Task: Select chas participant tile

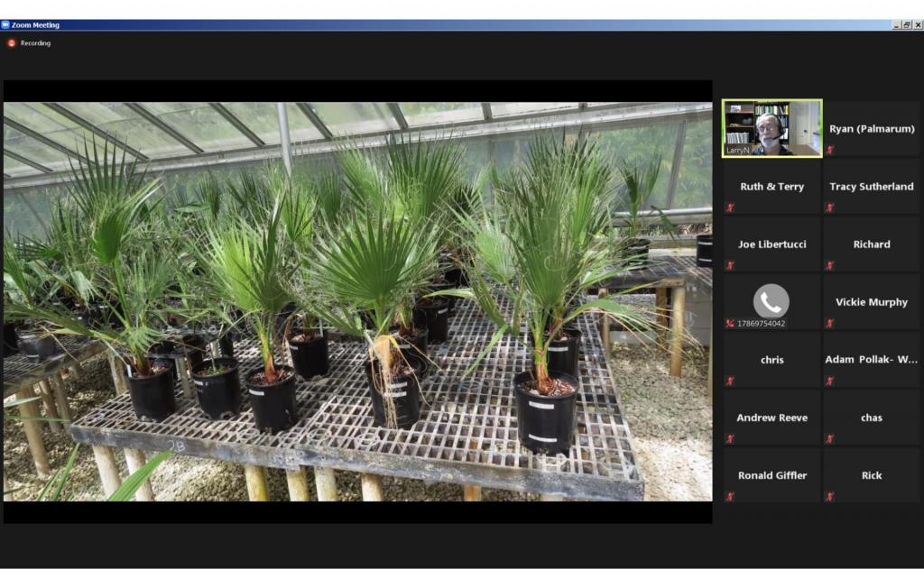Action: pyautogui.click(x=872, y=418)
